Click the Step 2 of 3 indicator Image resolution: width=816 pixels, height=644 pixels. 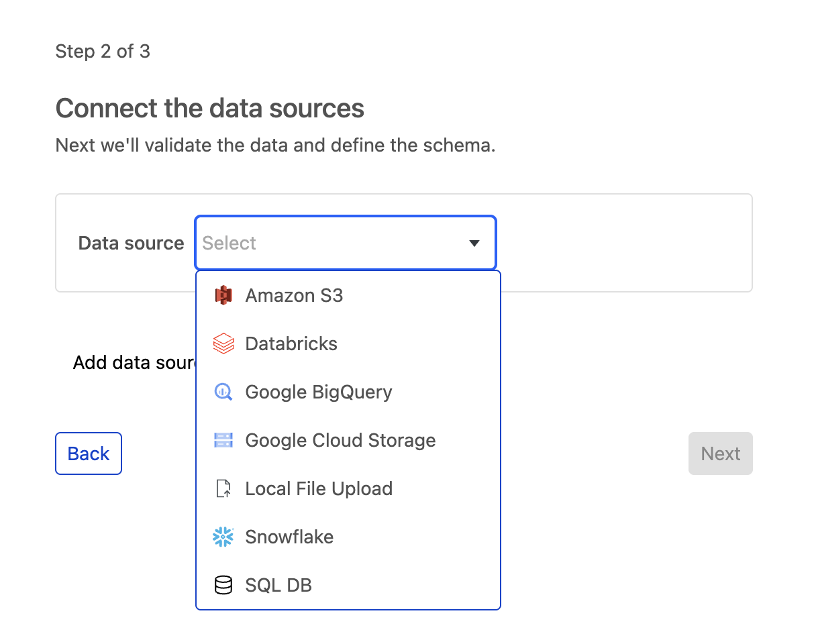(103, 51)
